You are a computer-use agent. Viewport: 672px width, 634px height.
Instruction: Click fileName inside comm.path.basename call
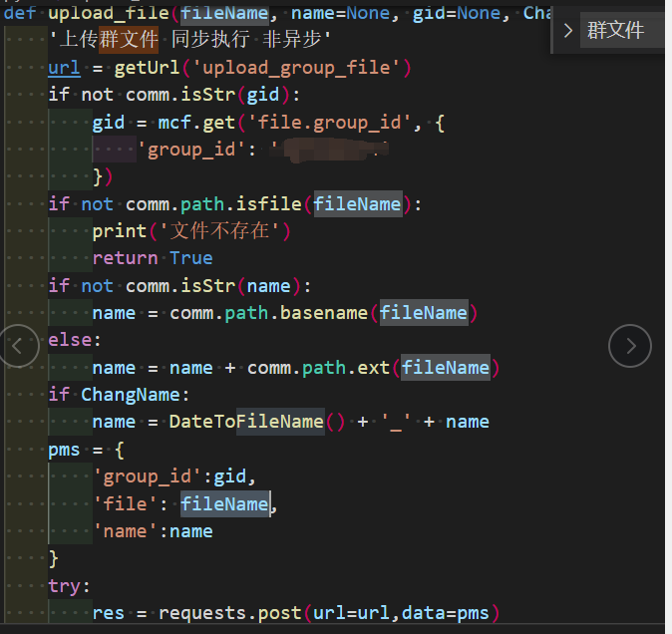424,313
